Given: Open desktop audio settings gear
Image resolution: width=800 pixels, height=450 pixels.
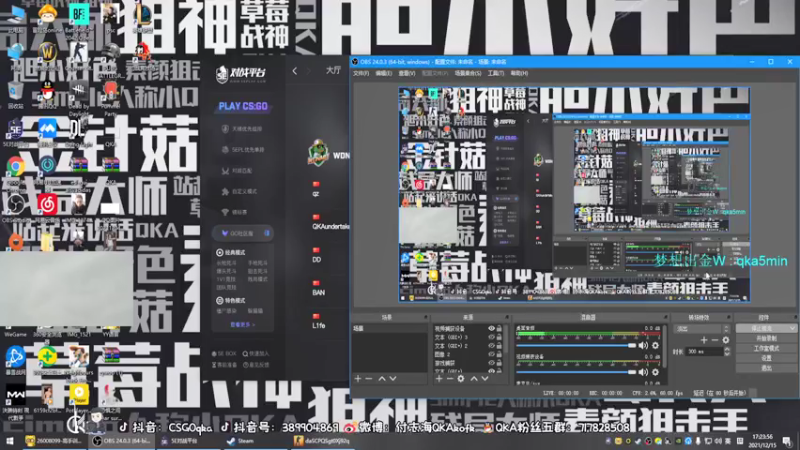Looking at the screenshot, I should coord(656,345).
